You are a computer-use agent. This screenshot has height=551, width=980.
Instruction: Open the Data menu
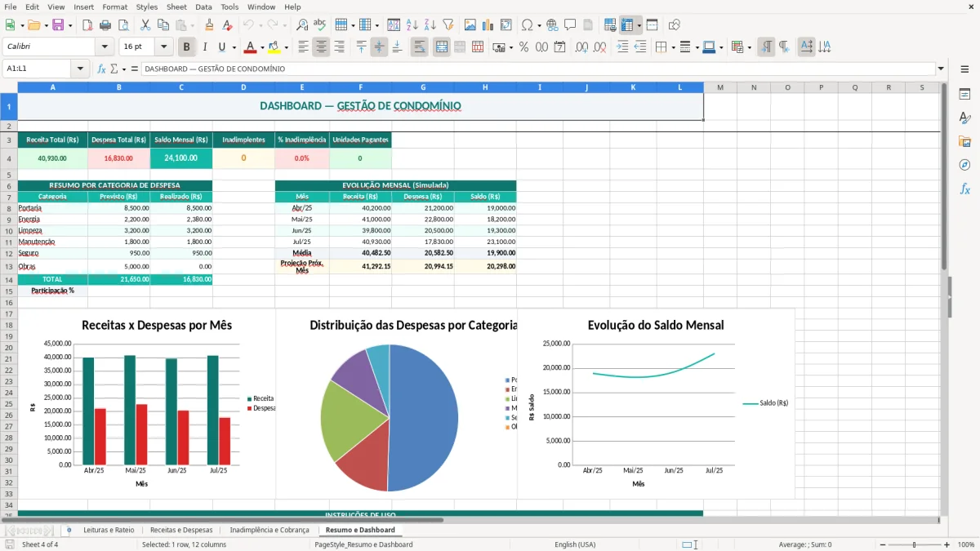(203, 7)
